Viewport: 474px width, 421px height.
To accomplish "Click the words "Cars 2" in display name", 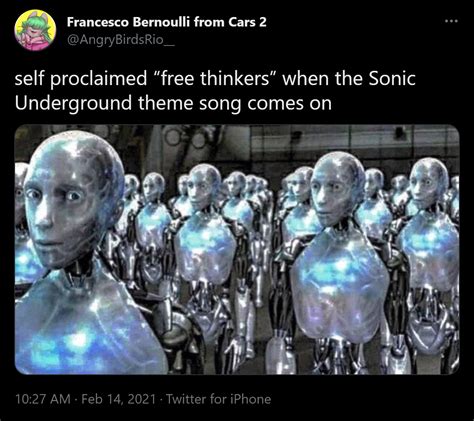I will pos(247,22).
